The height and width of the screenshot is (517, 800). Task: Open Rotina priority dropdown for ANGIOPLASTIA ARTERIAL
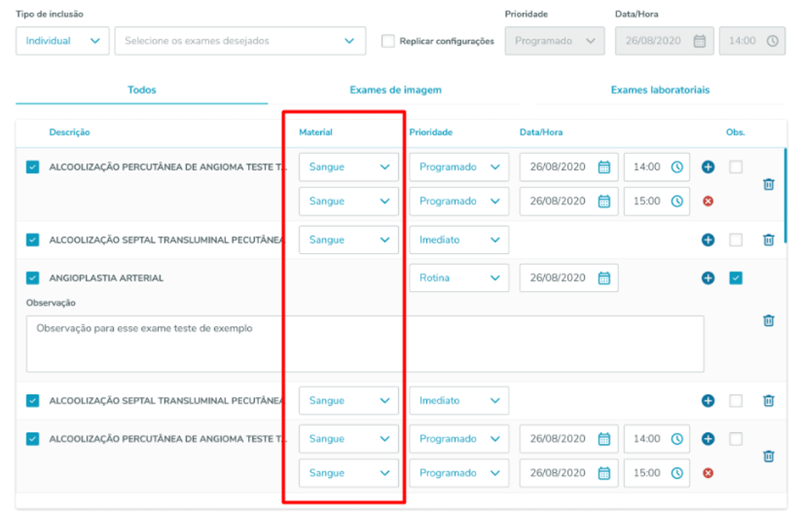coord(459,278)
